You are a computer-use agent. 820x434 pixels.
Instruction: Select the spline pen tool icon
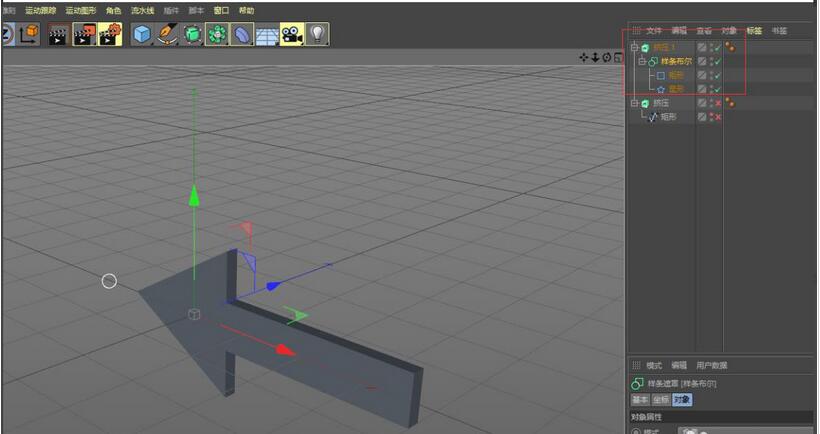[167, 35]
